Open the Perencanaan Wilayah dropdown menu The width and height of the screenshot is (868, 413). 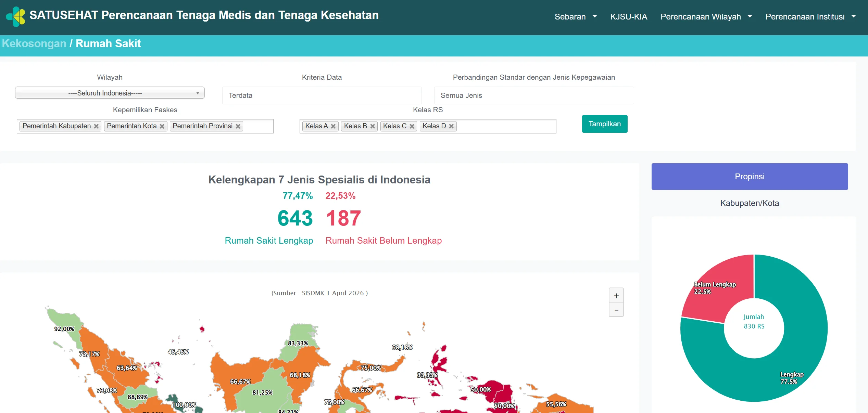pyautogui.click(x=706, y=17)
